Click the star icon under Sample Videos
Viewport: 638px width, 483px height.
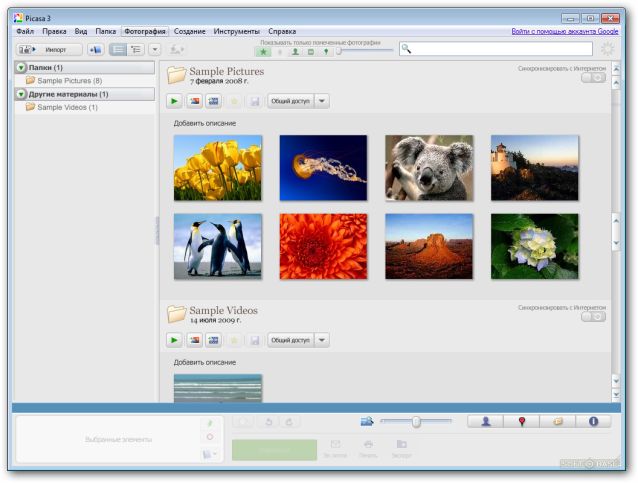(x=234, y=340)
